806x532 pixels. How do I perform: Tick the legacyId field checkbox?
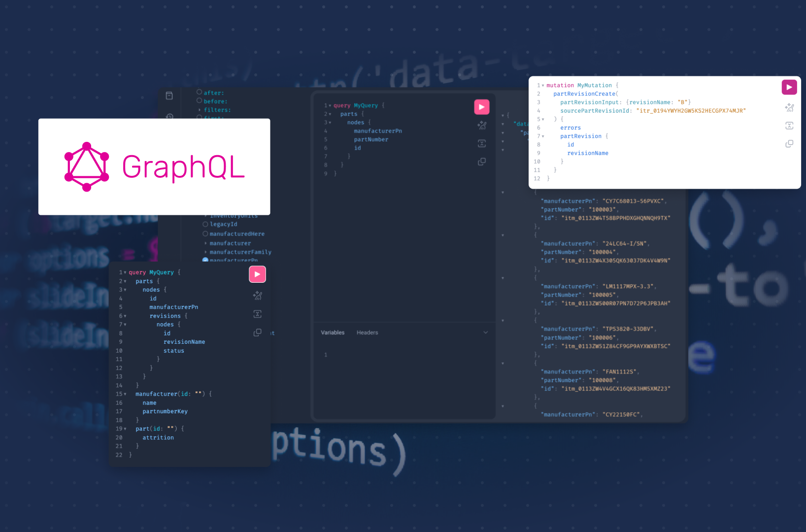(x=205, y=224)
